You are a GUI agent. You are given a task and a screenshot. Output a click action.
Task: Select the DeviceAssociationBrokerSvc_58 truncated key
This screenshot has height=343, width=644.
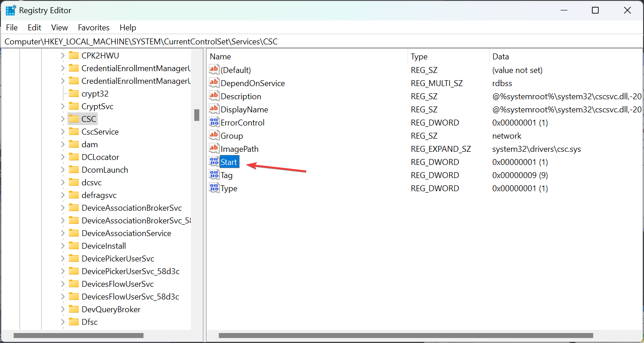pos(136,220)
